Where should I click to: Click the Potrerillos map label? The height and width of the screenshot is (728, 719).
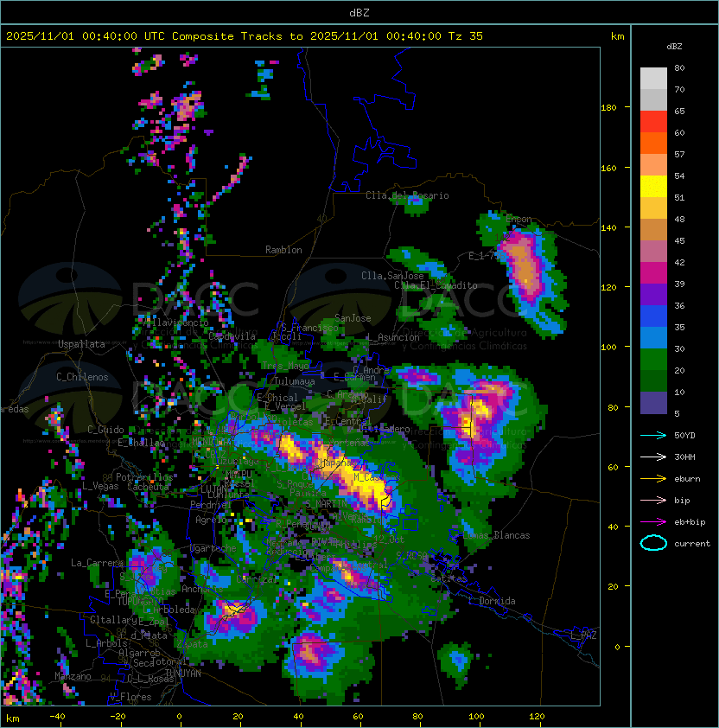[144, 477]
